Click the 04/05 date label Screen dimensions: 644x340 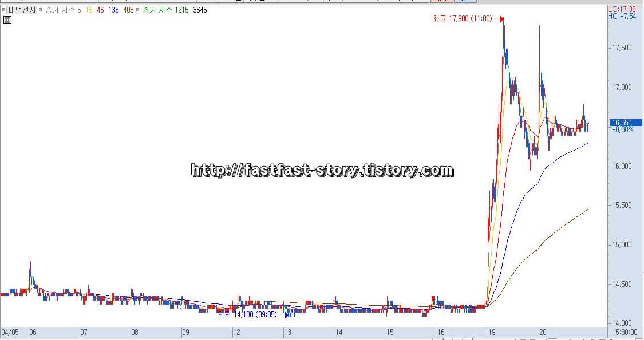point(10,332)
